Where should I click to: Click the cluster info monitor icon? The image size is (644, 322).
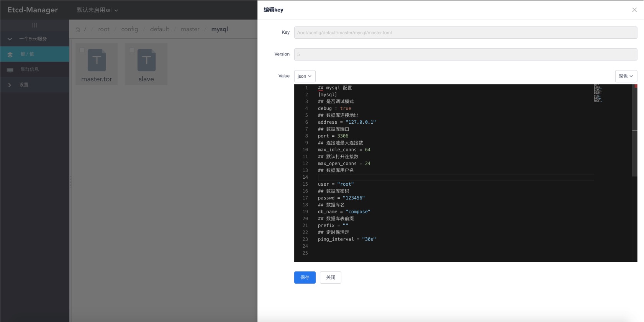pyautogui.click(x=10, y=70)
